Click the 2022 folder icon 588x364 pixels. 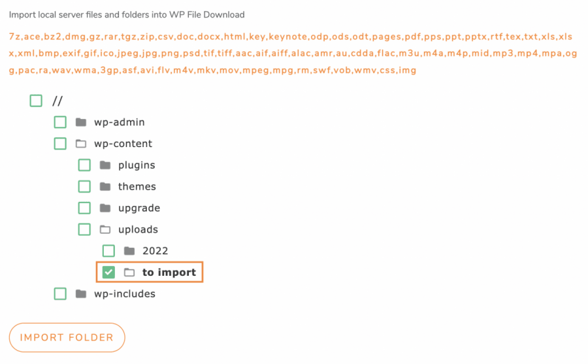(129, 251)
